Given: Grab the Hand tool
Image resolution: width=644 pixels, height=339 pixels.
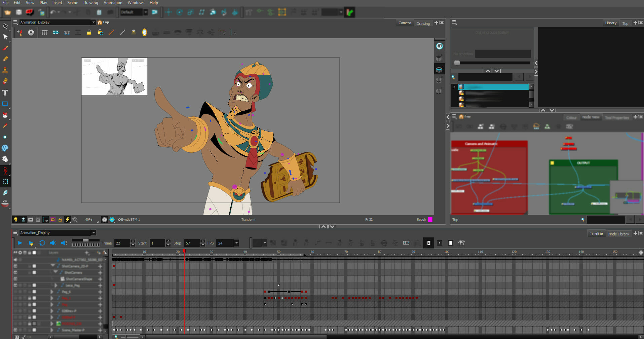Looking at the screenshot, I should [x=5, y=159].
